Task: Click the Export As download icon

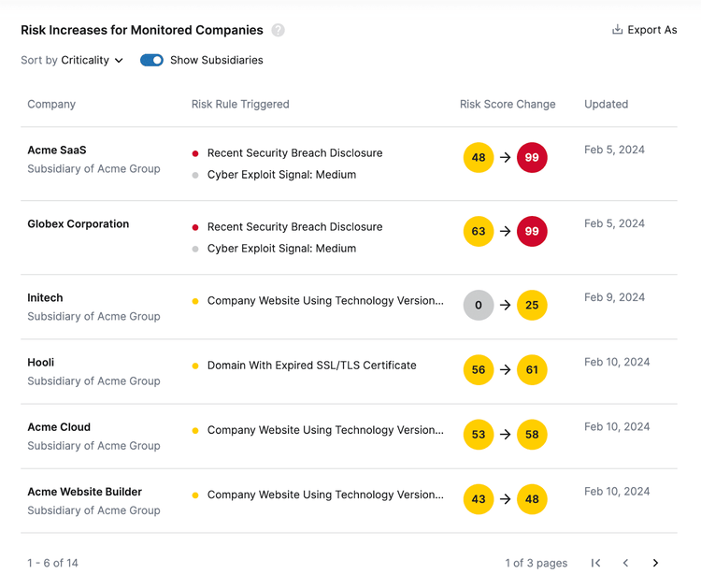Action: [617, 30]
